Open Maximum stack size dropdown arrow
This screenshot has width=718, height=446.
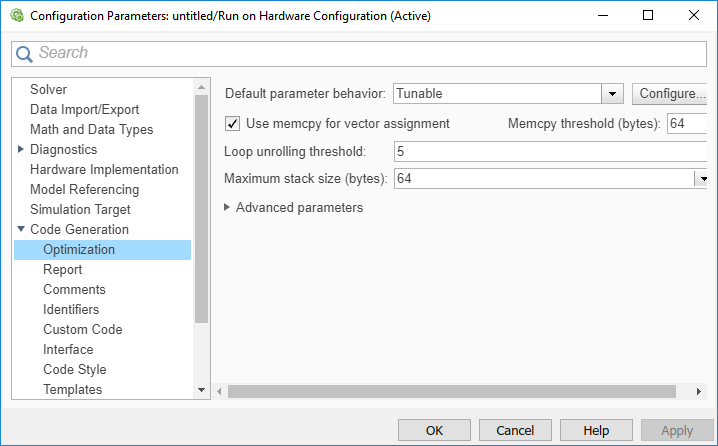click(x=700, y=179)
